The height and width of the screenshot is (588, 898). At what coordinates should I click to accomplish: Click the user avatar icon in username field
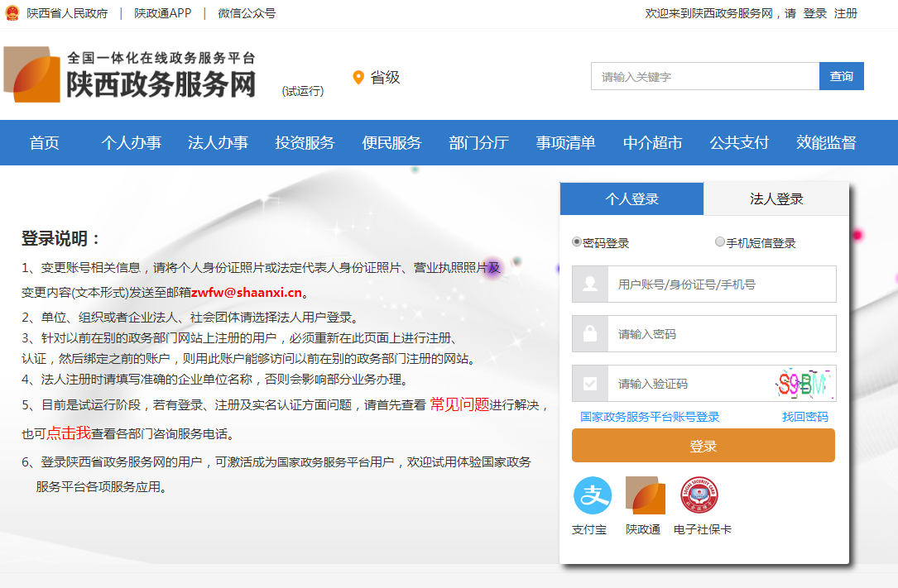pos(590,284)
